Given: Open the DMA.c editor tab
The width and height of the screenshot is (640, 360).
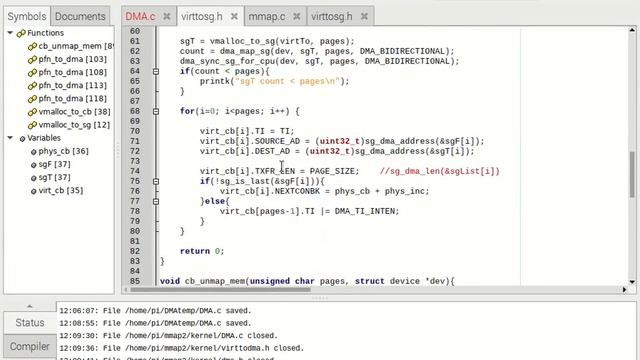Looking at the screenshot, I should click(x=140, y=16).
